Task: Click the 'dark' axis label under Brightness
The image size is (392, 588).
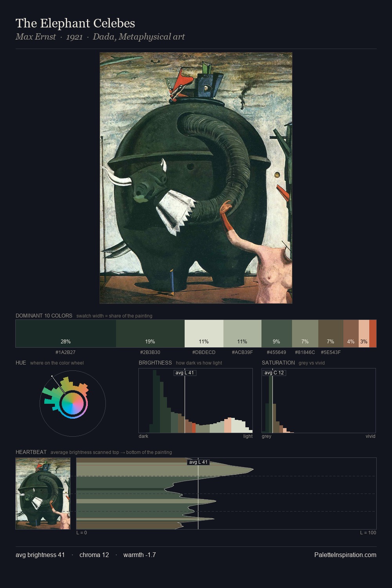Action: [143, 436]
